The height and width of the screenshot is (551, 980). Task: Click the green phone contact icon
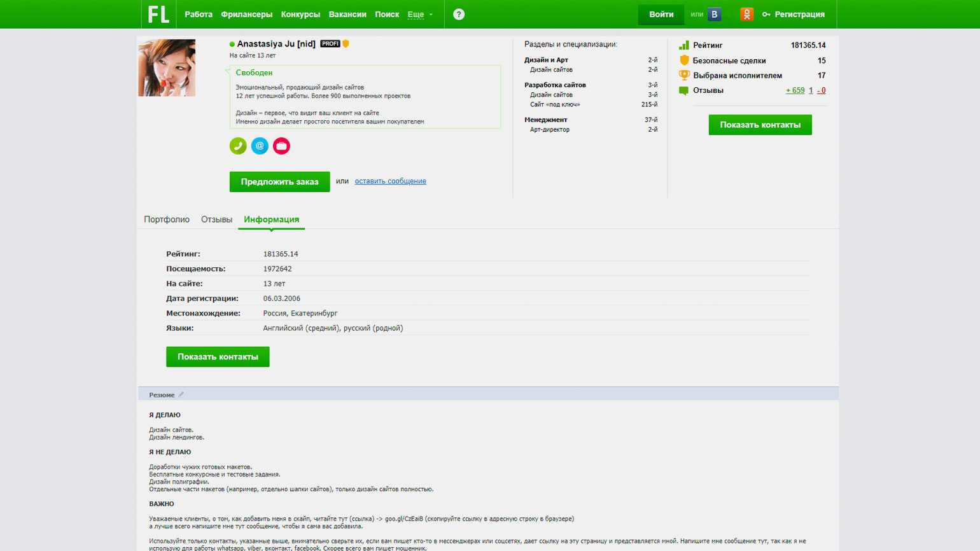[x=238, y=146]
